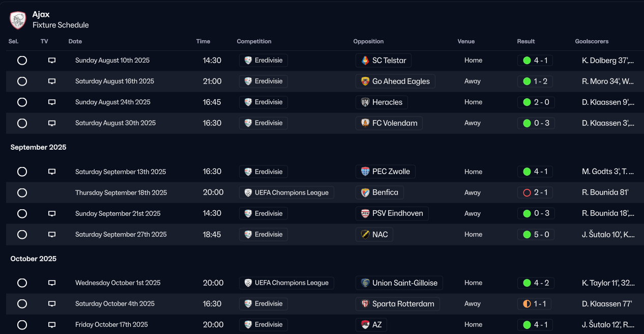
Task: Click the green win indicator for NAC match
Action: [x=527, y=235]
